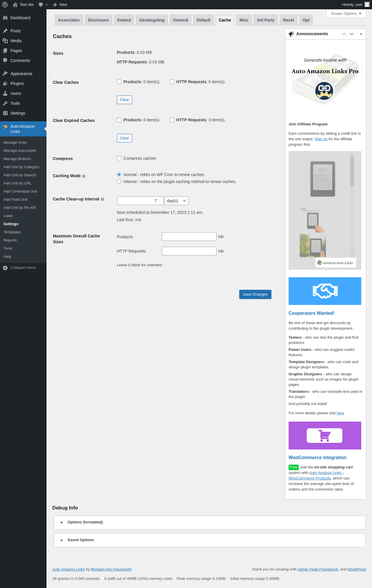Check Products under Clear Caches

pos(119,81)
